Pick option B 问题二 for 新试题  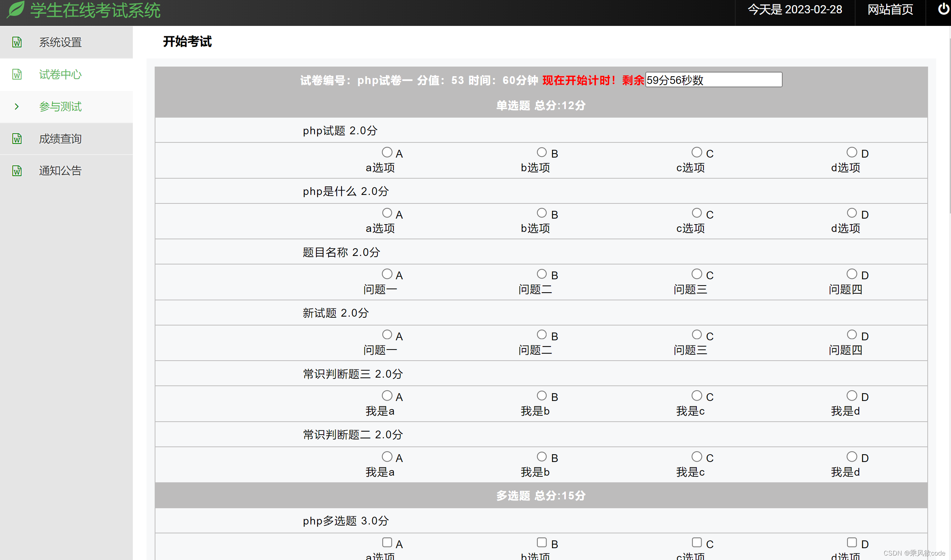click(542, 335)
